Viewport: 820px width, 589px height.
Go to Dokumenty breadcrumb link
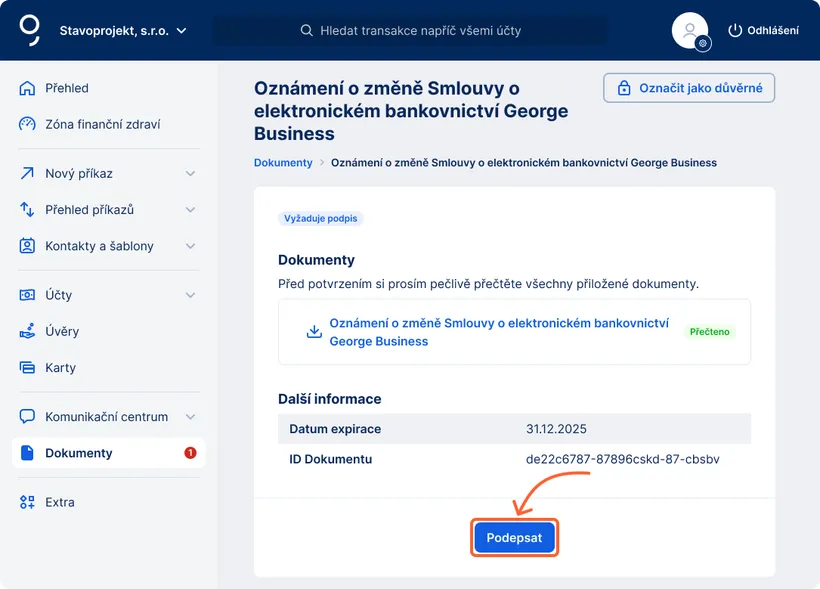(x=283, y=162)
